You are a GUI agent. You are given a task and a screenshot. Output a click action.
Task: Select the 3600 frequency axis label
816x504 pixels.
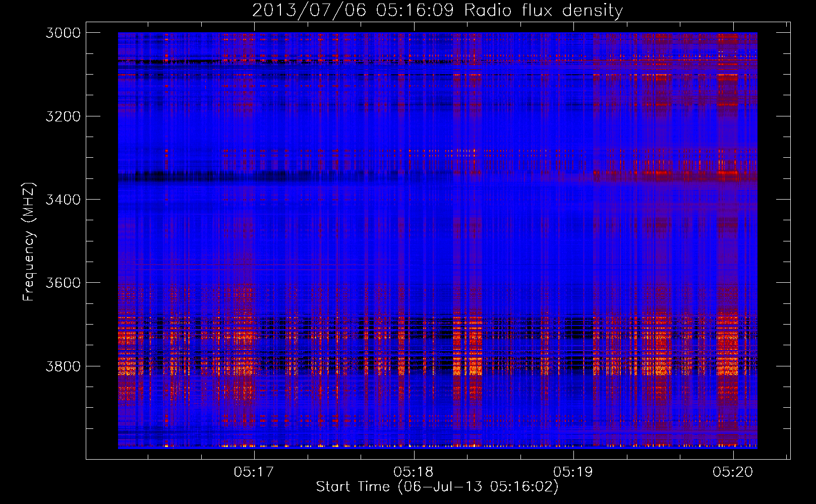(63, 283)
